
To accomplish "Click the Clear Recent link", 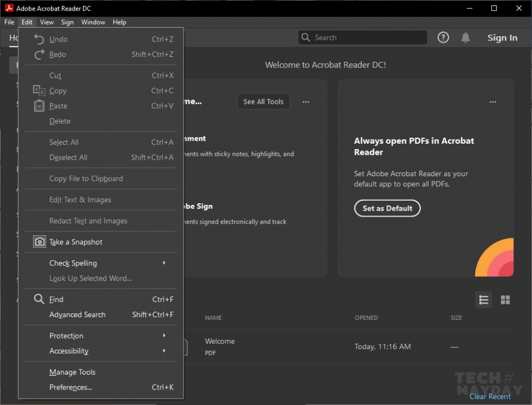I will click(x=490, y=396).
